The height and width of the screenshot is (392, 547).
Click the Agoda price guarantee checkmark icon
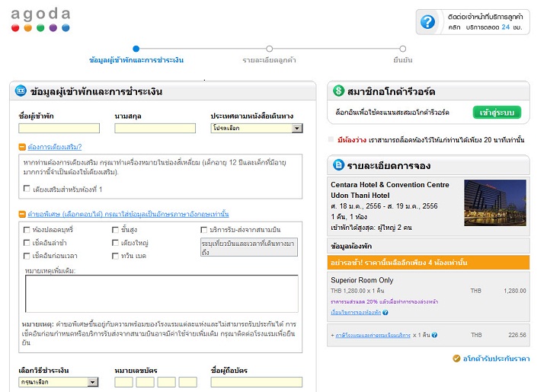(456, 359)
